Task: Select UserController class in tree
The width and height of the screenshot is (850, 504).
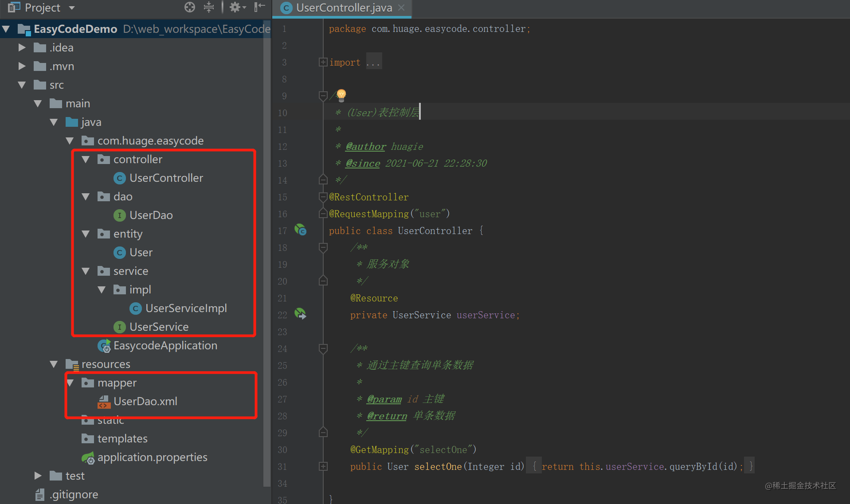Action: pos(166,178)
